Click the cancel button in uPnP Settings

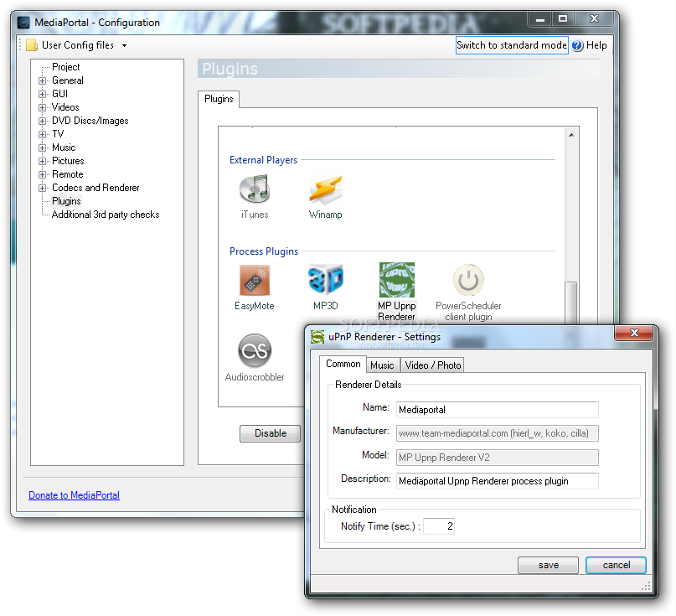616,565
